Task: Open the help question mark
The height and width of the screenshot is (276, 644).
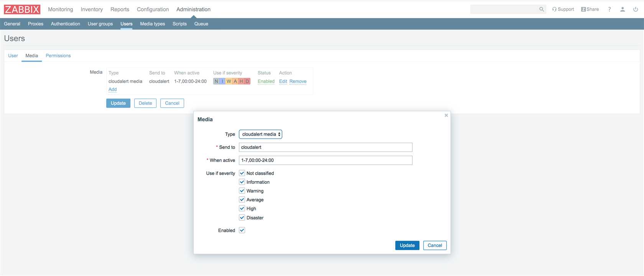Action: [x=609, y=9]
